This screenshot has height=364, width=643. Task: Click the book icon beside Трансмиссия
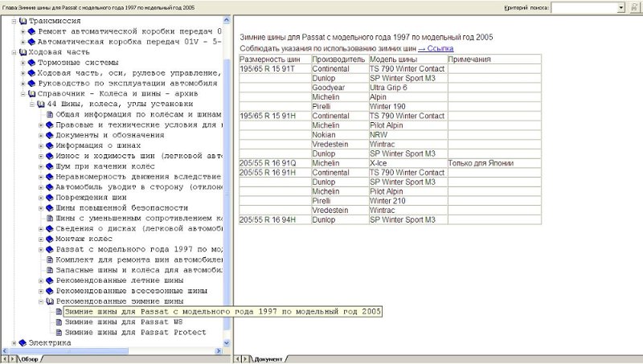click(x=23, y=21)
